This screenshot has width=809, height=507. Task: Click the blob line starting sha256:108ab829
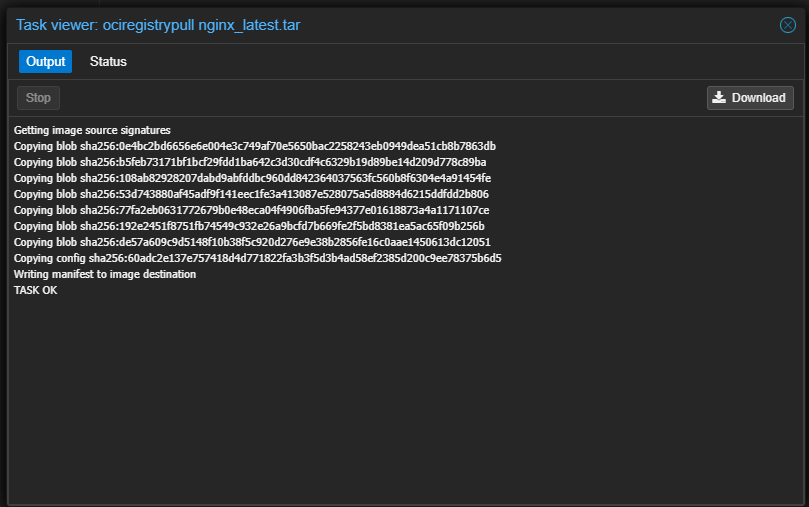(252, 178)
